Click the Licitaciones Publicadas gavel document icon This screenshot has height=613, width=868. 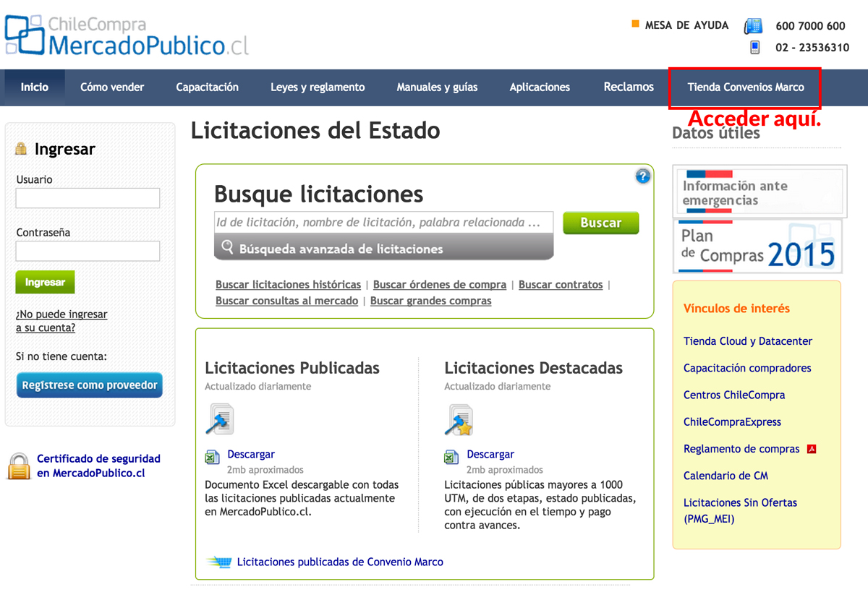[219, 419]
